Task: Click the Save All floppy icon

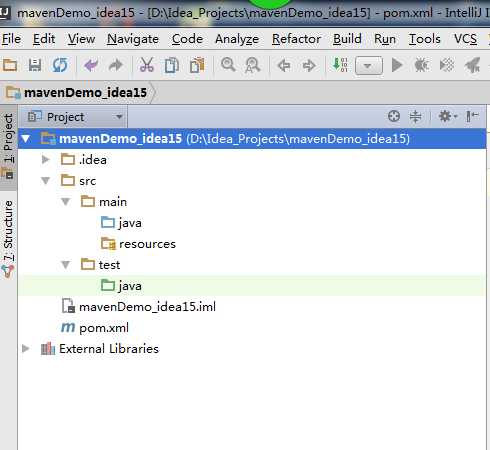Action: click(35, 65)
